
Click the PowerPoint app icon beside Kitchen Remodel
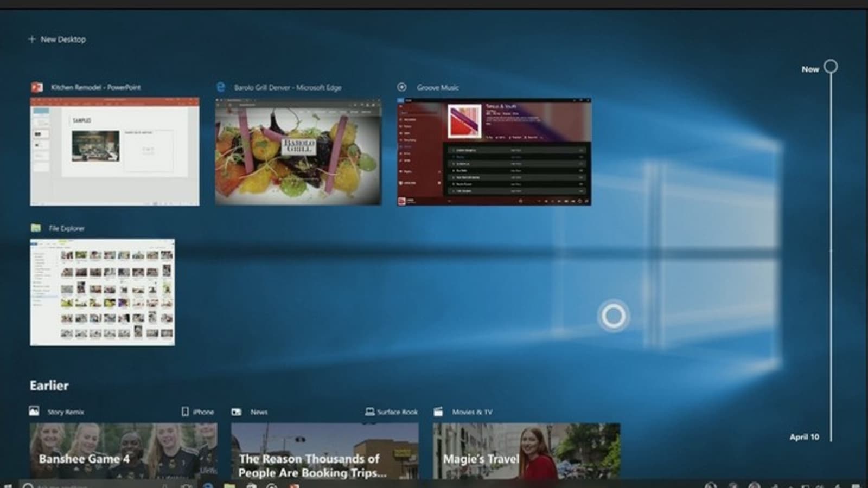click(37, 87)
